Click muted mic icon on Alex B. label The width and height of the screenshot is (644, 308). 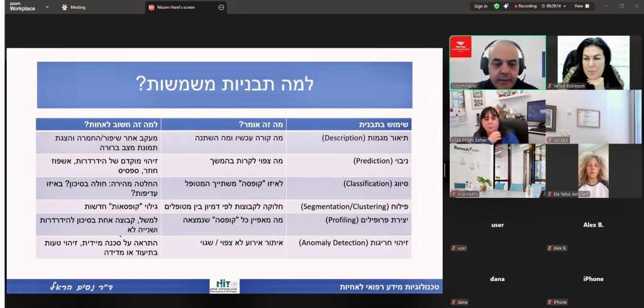click(549, 248)
